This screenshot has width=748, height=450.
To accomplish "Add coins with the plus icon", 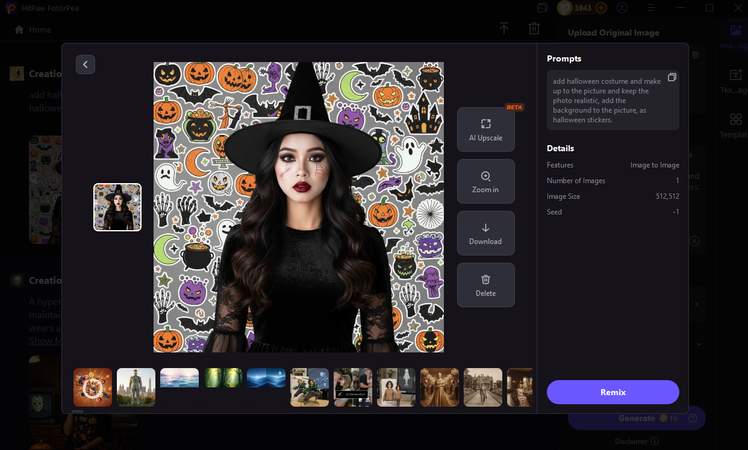I will coord(601,8).
